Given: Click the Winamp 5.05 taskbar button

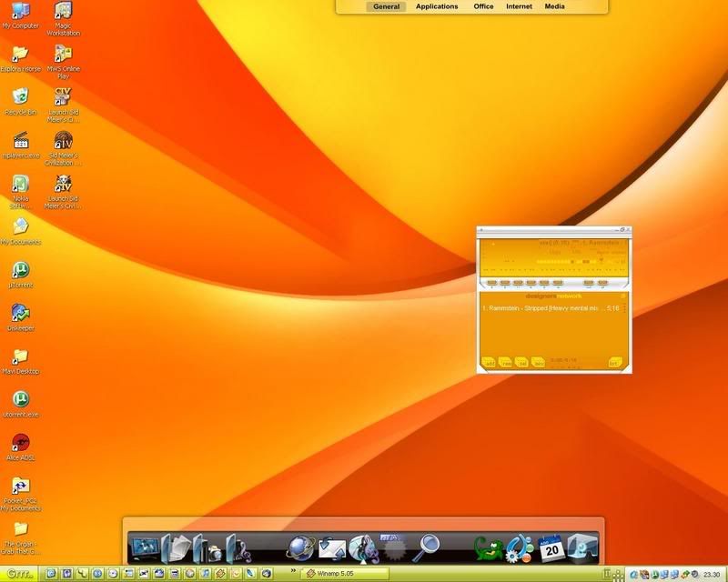Looking at the screenshot, I should pyautogui.click(x=345, y=574).
